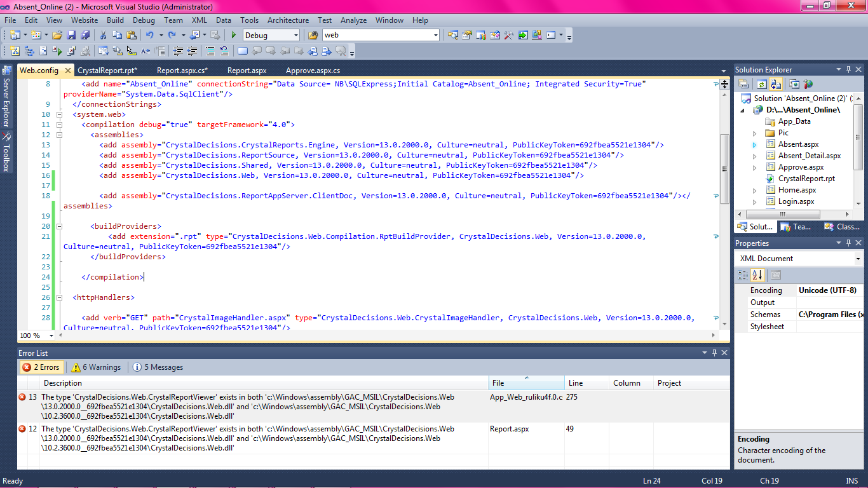868x488 pixels.
Task: Click the Paste clipboard icon
Action: pos(132,36)
